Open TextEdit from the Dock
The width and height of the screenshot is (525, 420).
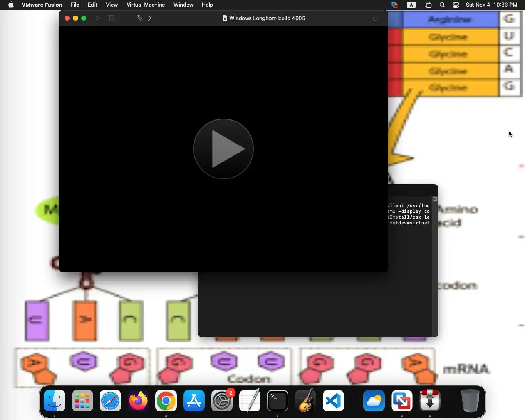click(250, 401)
